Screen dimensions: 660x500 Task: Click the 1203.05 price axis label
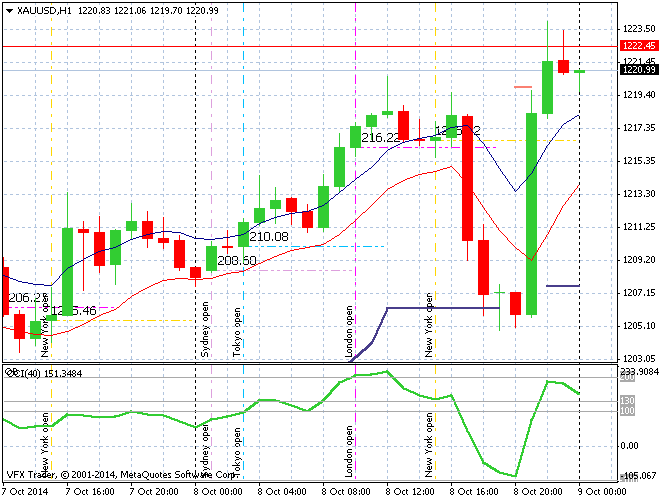pos(639,359)
